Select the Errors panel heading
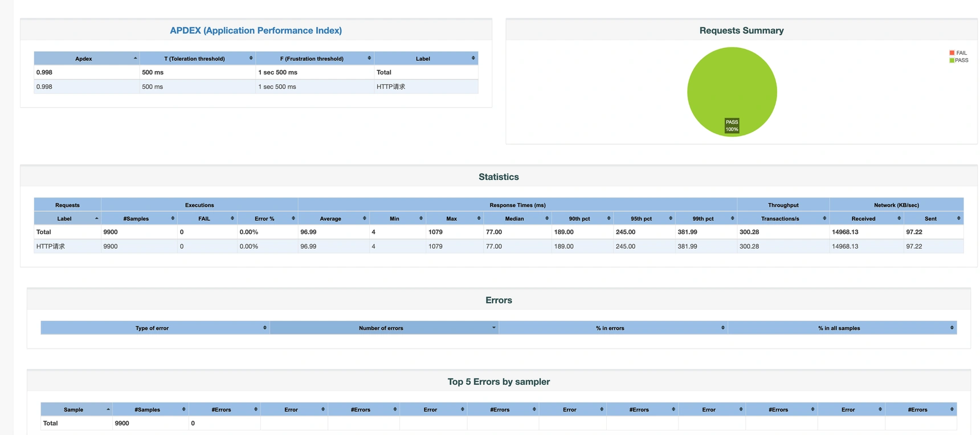 click(499, 300)
